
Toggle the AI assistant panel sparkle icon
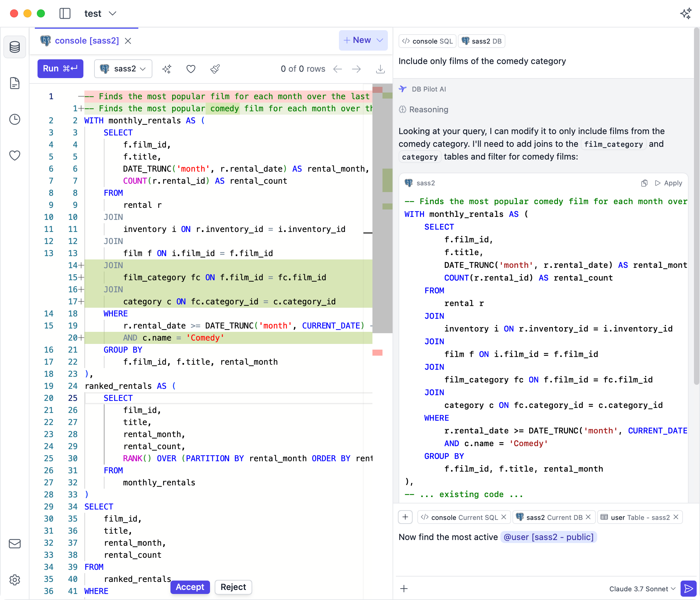pyautogui.click(x=686, y=13)
